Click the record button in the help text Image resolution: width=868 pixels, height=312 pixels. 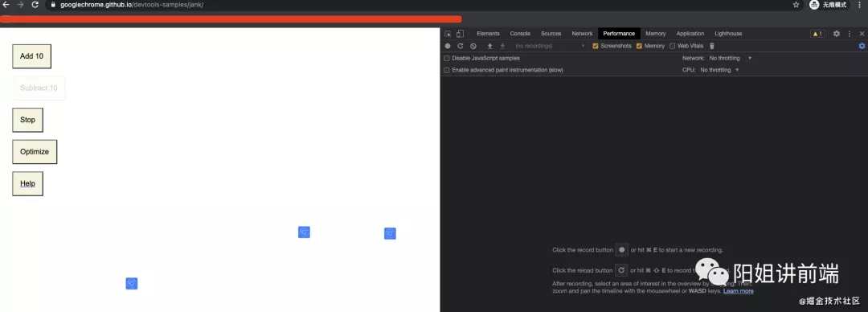coord(621,250)
